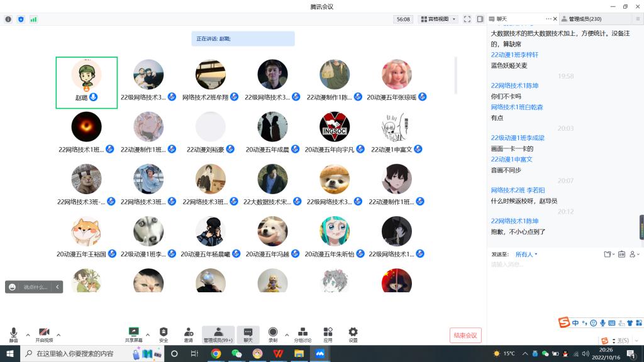Open 分组讨论 breakout rooms
This screenshot has width=644, height=362.
[303, 334]
